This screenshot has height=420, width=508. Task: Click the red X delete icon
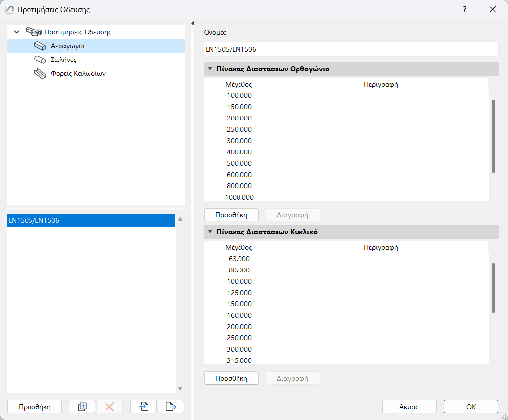tap(110, 407)
